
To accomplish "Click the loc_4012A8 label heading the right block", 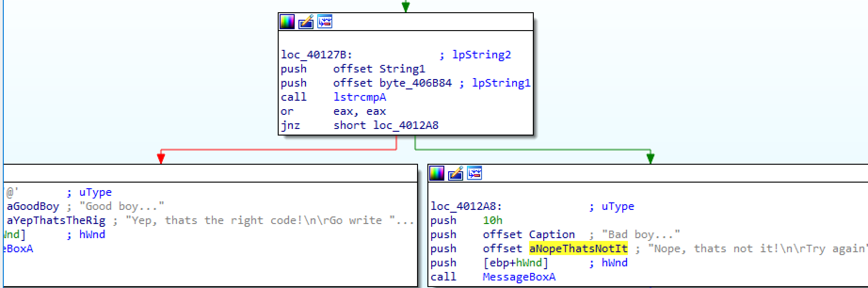I will 466,206.
